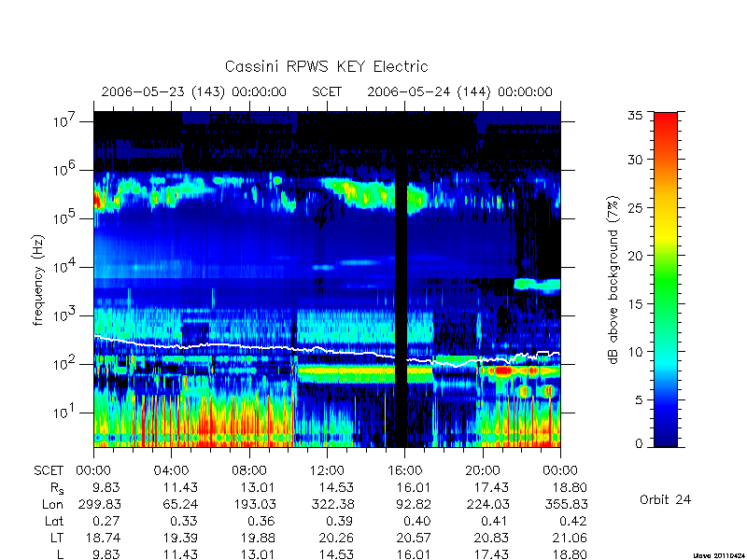Click the Lon value '355.83'

pos(567,504)
